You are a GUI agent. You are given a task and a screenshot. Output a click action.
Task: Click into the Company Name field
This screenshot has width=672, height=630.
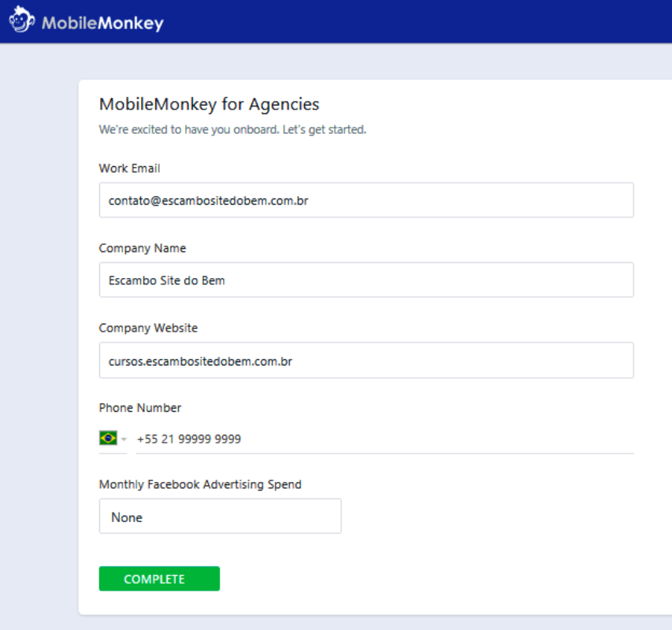pyautogui.click(x=366, y=280)
